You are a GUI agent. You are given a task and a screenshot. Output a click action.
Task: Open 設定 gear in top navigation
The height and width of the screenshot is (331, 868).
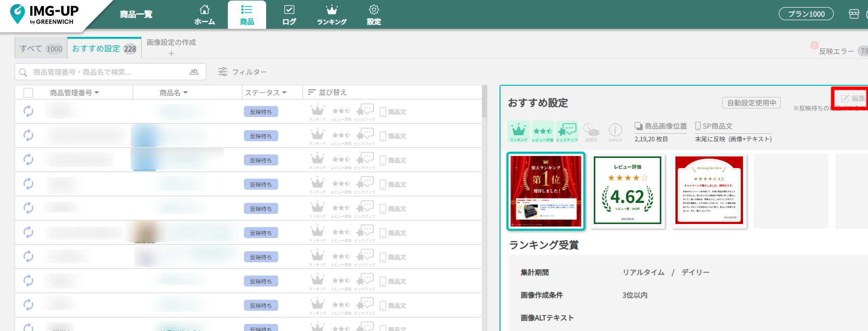click(374, 15)
